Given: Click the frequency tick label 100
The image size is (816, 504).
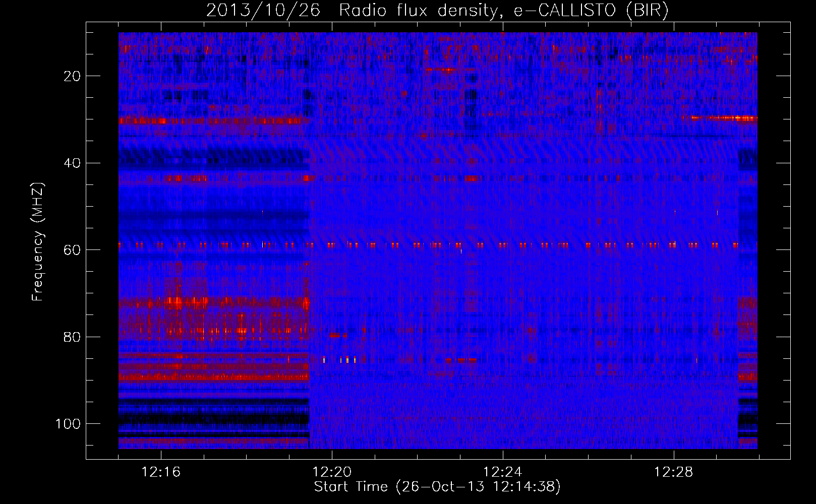Looking at the screenshot, I should (x=68, y=424).
